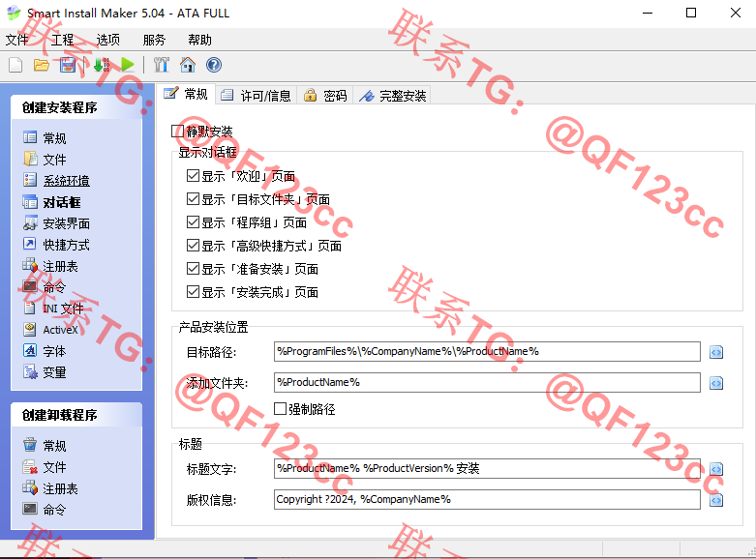Select 系统环境 in the sidebar

(x=56, y=181)
